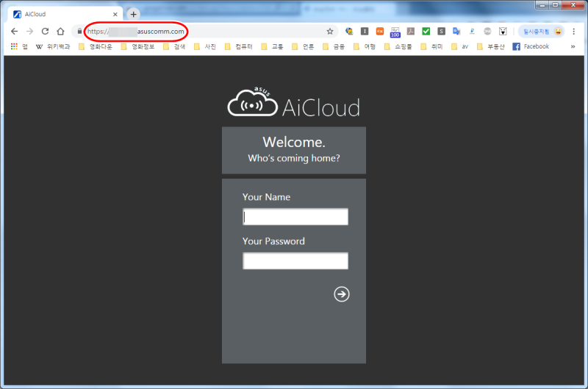
Task: Submit login with the arrow button
Action: click(x=342, y=294)
